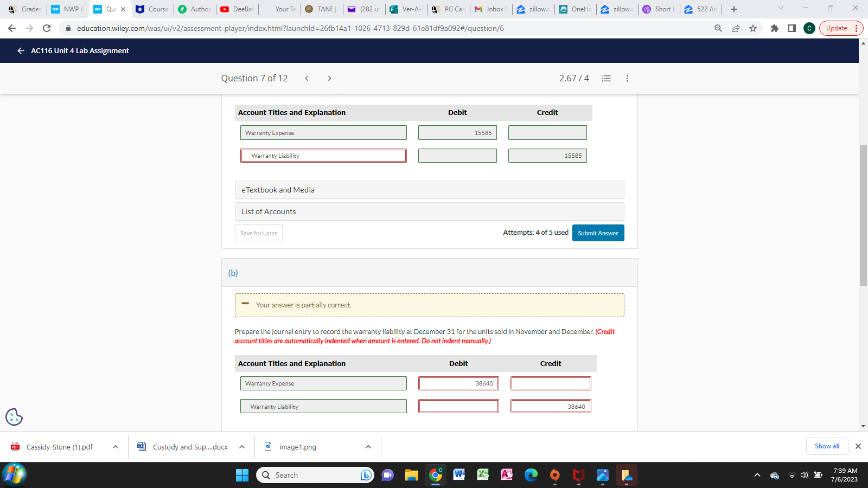The height and width of the screenshot is (488, 868).
Task: Click the browser Forward arrow
Action: click(29, 28)
